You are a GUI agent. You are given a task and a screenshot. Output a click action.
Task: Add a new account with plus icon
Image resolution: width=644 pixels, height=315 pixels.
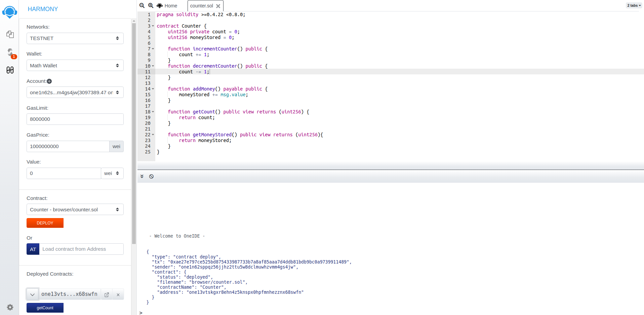tap(49, 81)
